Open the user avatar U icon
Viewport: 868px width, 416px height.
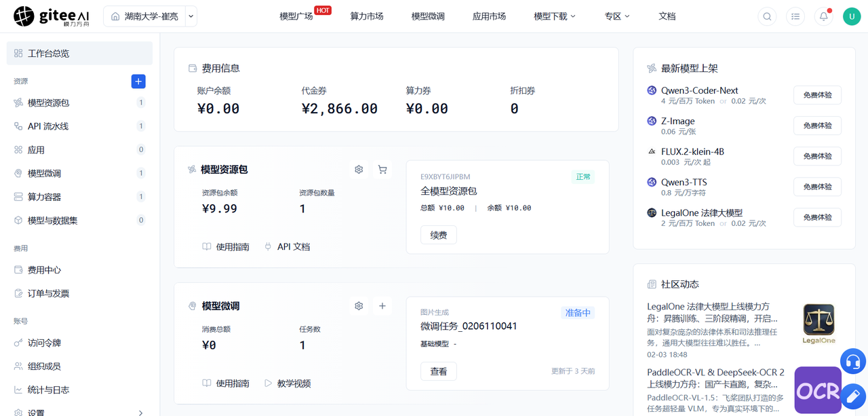coord(852,16)
